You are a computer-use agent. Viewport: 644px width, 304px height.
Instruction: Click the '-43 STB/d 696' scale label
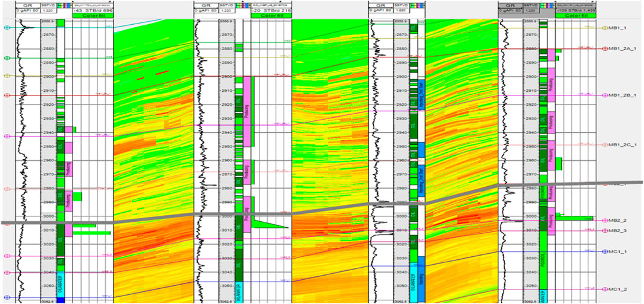pyautogui.click(x=93, y=10)
